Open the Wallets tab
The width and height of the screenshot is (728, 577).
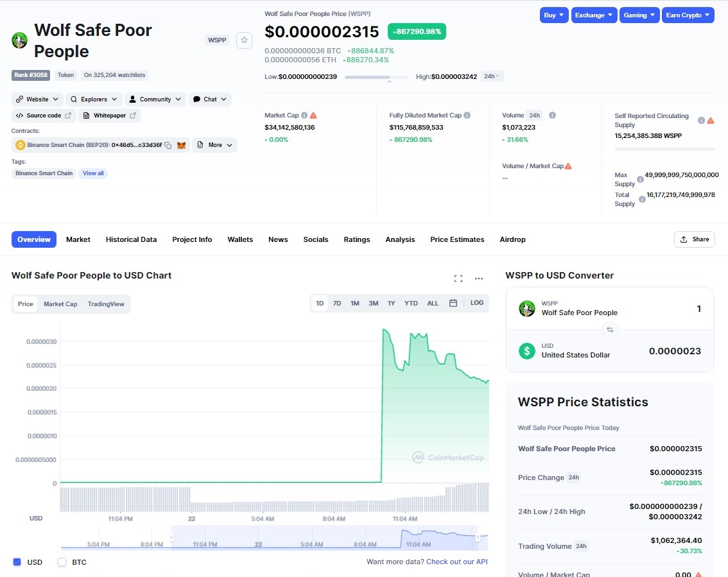tap(240, 239)
